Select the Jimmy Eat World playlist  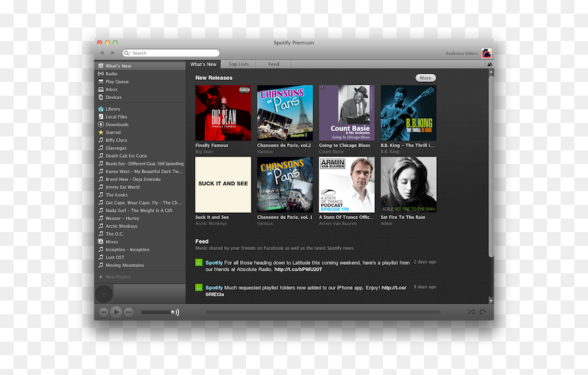tap(140, 187)
